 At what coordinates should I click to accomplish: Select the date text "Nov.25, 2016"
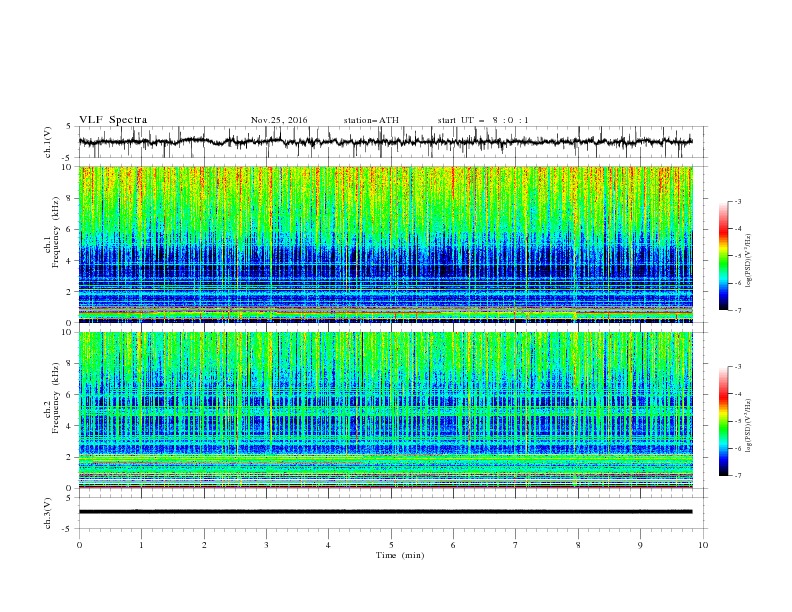[279, 120]
